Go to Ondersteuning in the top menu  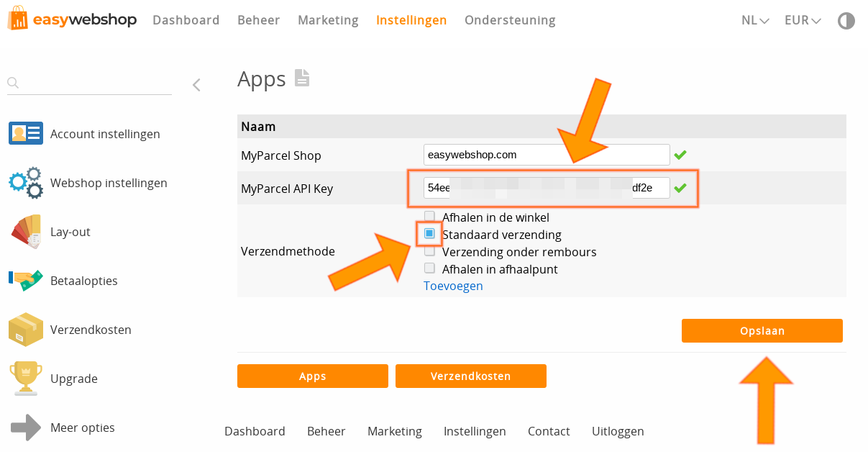click(x=510, y=20)
